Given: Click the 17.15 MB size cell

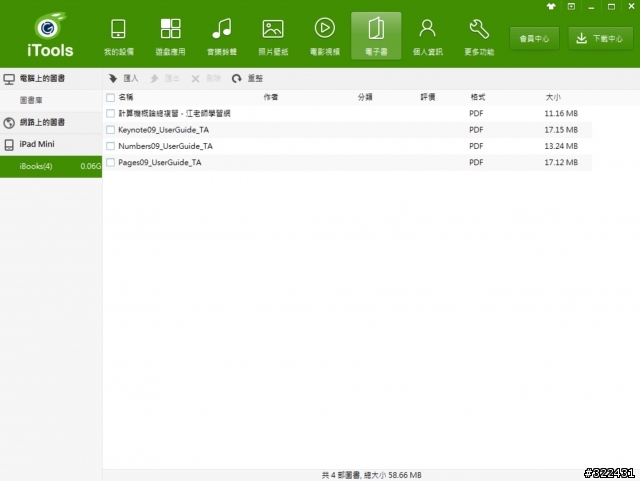Looking at the screenshot, I should click(561, 130).
